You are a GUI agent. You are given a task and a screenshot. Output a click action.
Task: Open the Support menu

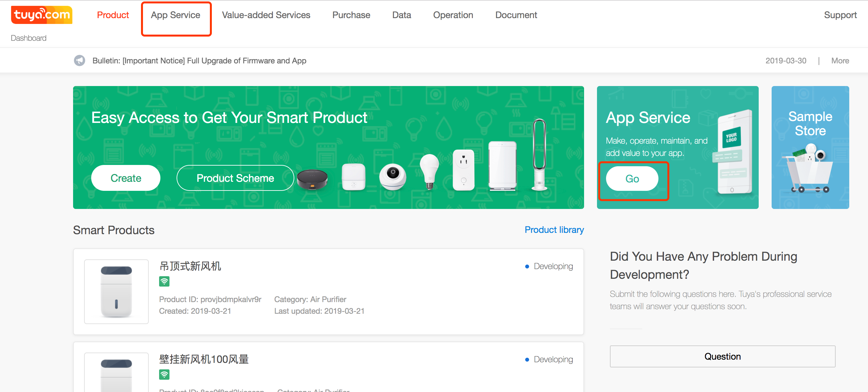coord(840,15)
